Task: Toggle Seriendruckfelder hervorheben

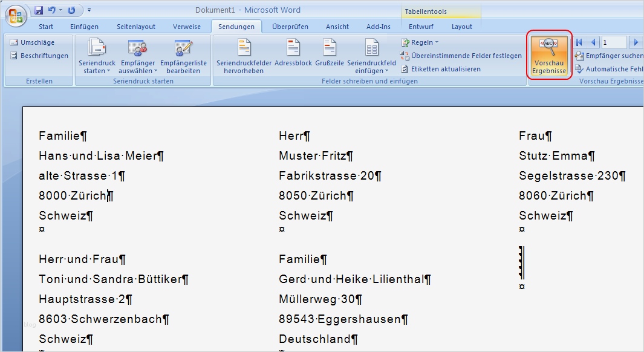Action: point(244,56)
